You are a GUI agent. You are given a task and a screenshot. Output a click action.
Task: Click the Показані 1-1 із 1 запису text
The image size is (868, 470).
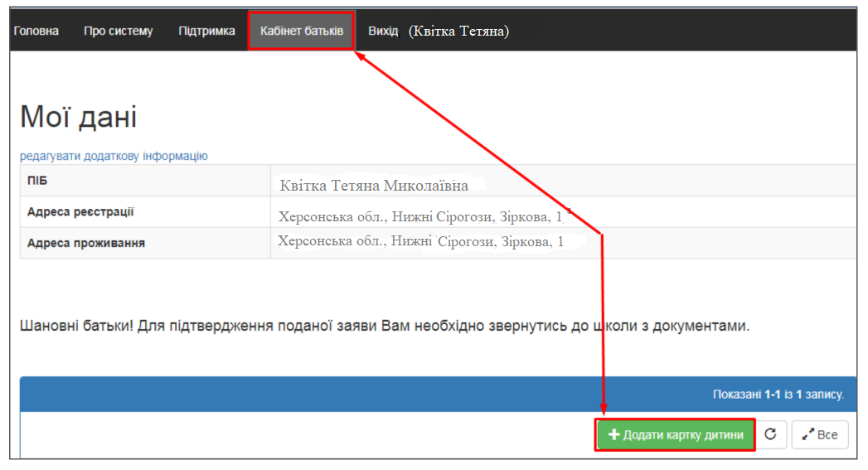(x=778, y=395)
